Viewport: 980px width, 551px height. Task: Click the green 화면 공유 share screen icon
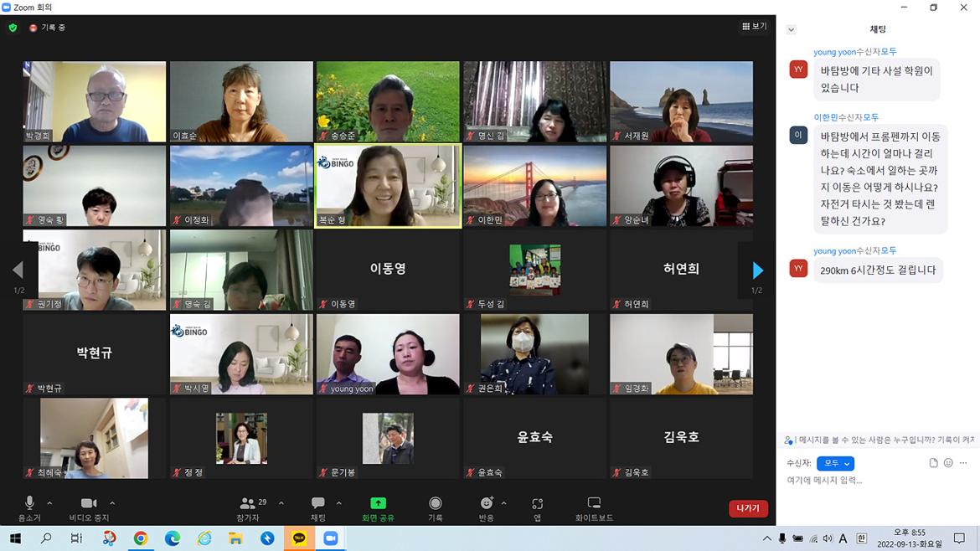378,503
